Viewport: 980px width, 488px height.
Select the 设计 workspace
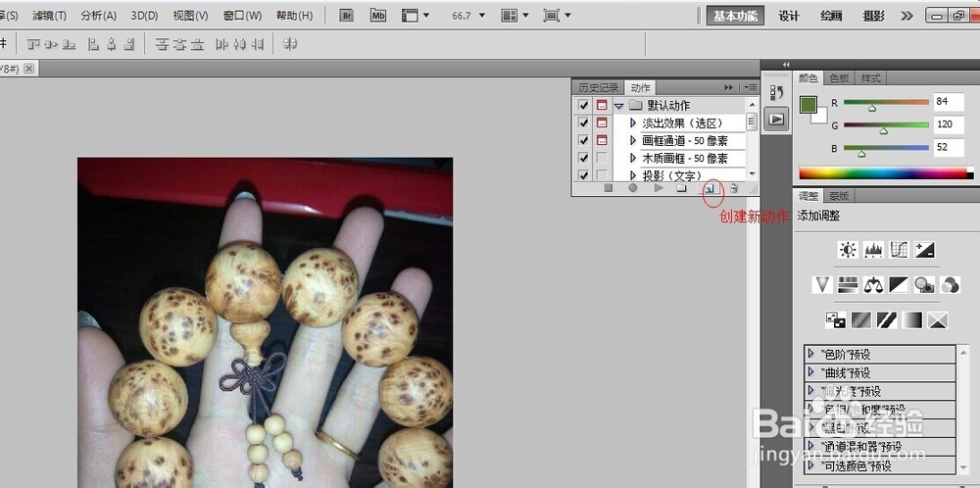[x=789, y=17]
